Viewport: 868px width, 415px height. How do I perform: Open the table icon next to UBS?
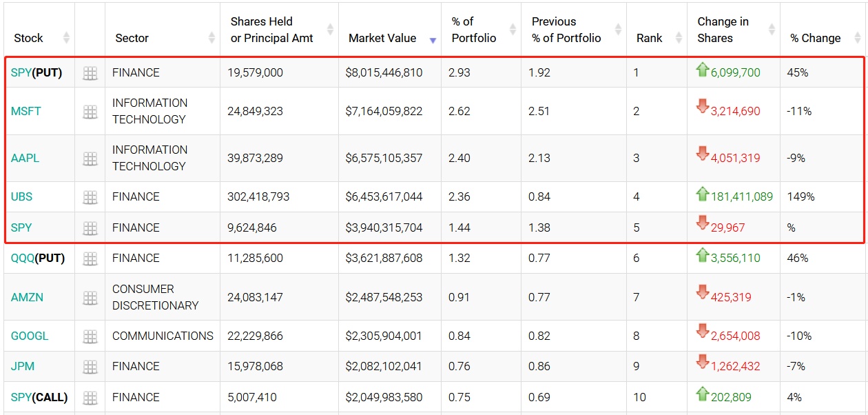coord(90,197)
